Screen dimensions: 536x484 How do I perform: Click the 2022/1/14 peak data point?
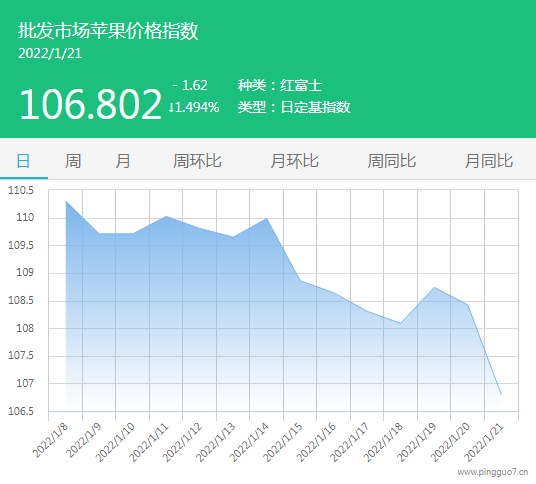tap(267, 218)
